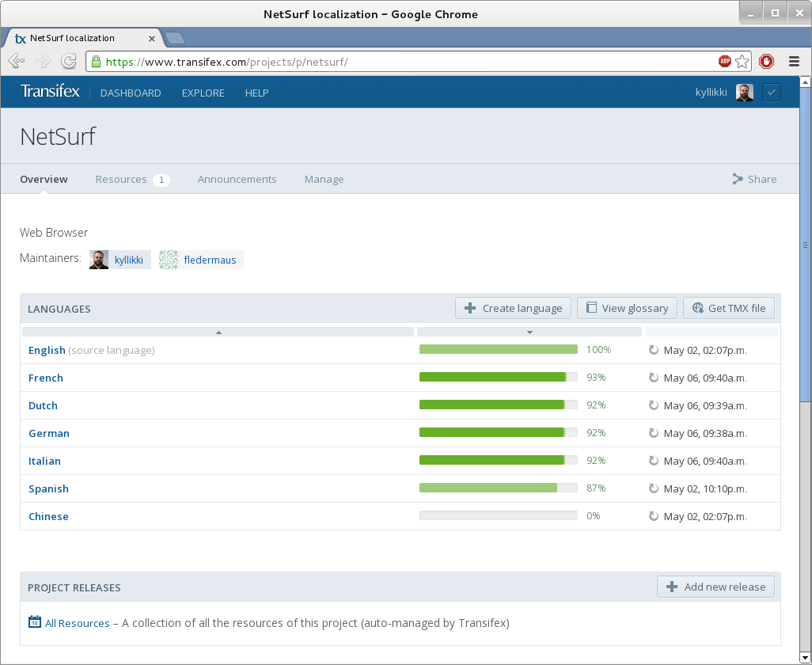This screenshot has height=665, width=812.
Task: Click the Spanish 87% progress bar
Action: pyautogui.click(x=498, y=488)
